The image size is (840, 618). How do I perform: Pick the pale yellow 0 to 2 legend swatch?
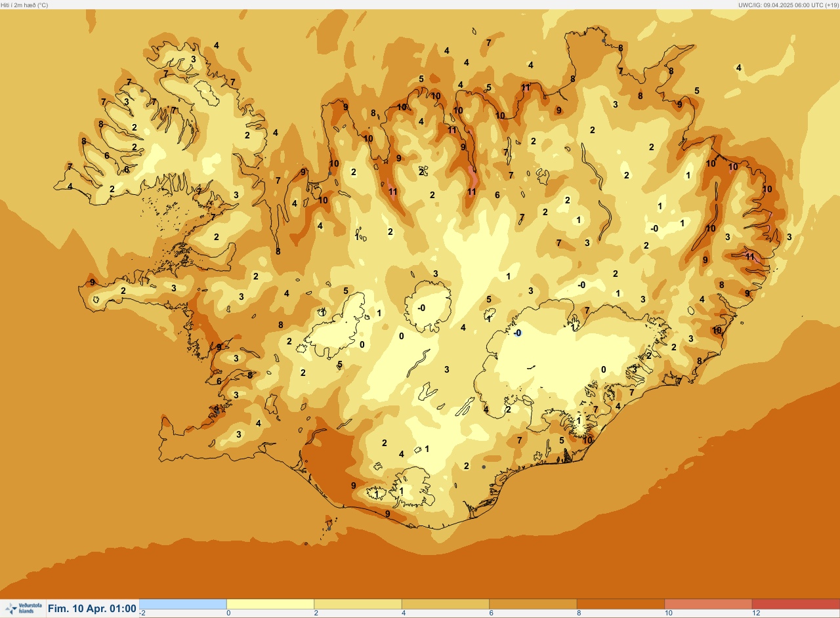coord(270,604)
